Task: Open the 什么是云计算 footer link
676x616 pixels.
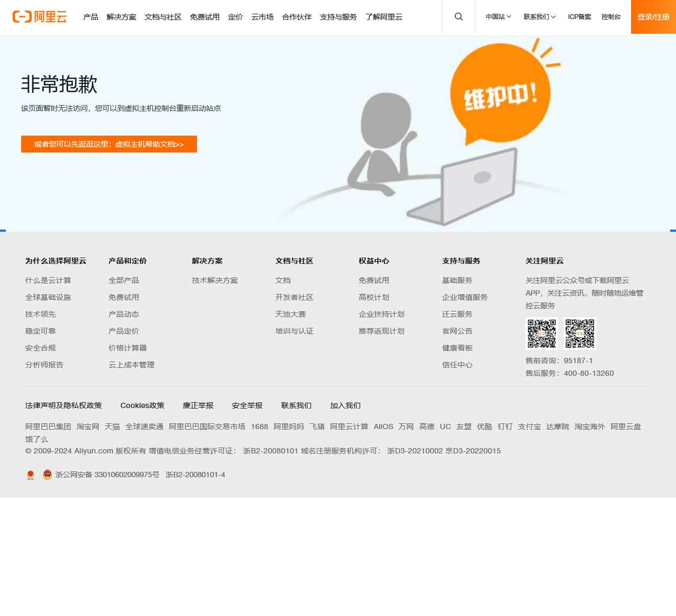Action: coord(48,280)
